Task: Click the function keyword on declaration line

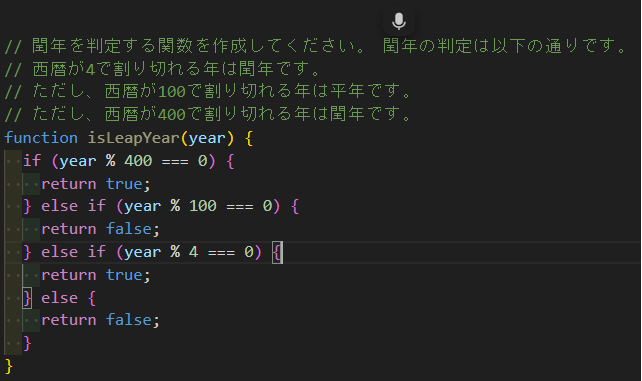Action: (x=41, y=138)
